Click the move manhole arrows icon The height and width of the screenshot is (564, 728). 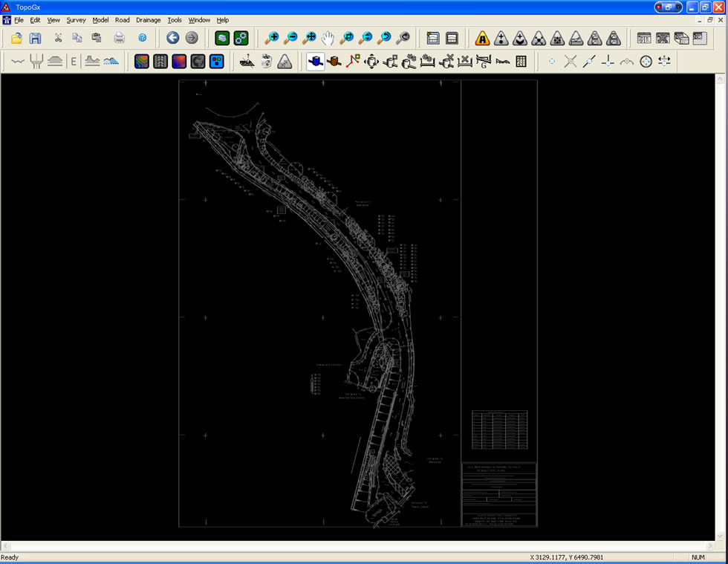click(371, 62)
